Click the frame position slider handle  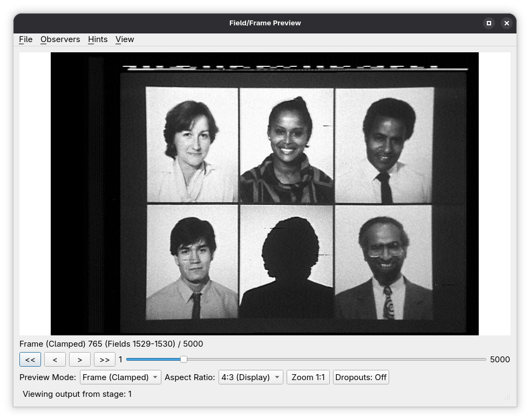(x=184, y=360)
